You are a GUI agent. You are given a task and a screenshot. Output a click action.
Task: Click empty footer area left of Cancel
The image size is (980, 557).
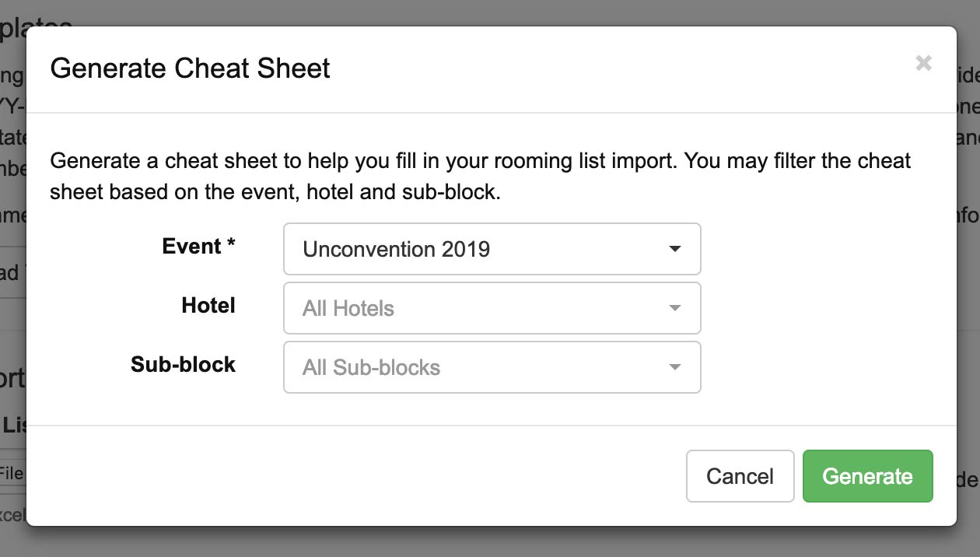point(358,476)
